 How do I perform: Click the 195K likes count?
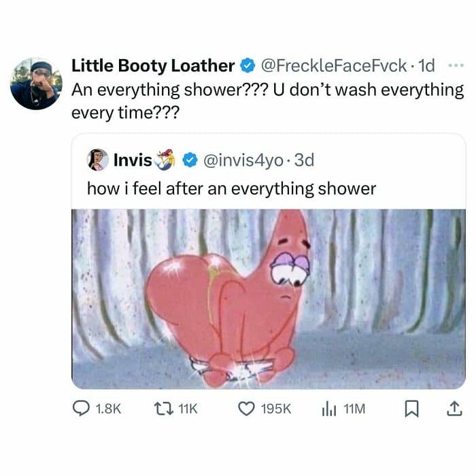point(276,409)
